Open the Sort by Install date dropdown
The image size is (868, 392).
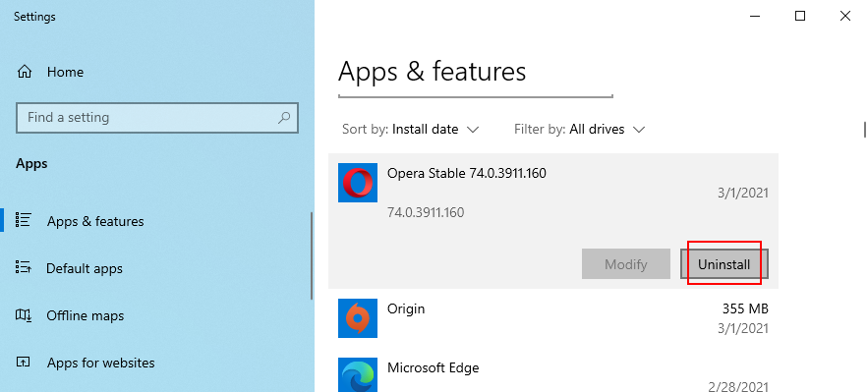[410, 130]
